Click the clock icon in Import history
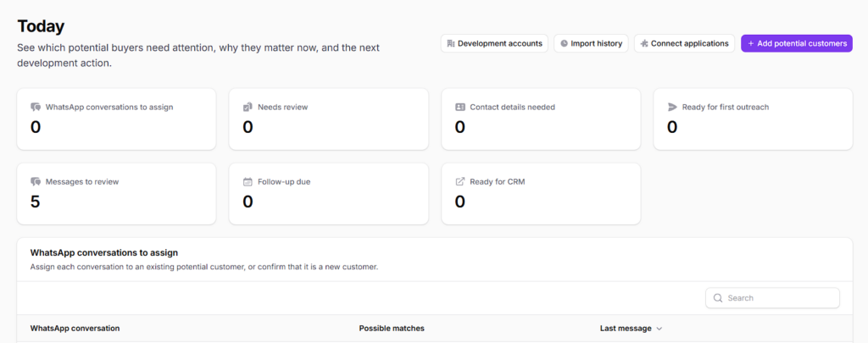The width and height of the screenshot is (868, 343). coord(564,43)
